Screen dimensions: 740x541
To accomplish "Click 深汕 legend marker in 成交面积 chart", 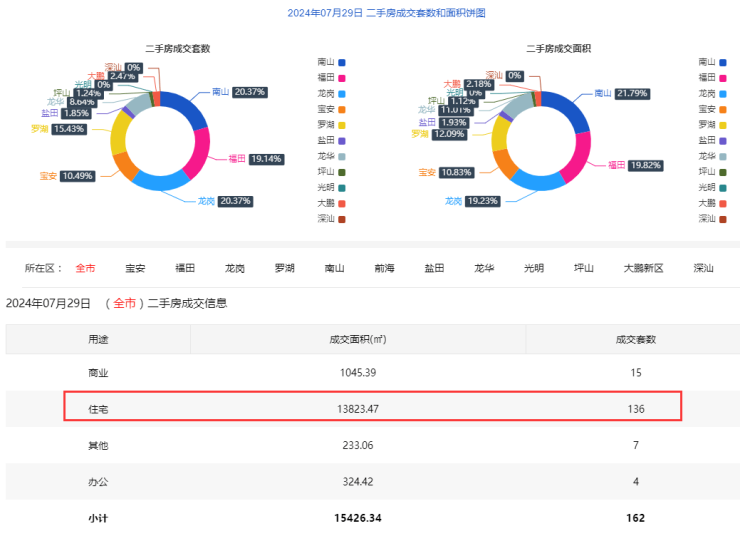I will 723,218.
